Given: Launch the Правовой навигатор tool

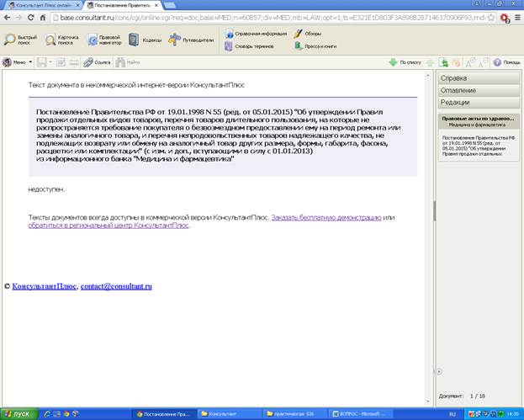Looking at the screenshot, I should 104,40.
